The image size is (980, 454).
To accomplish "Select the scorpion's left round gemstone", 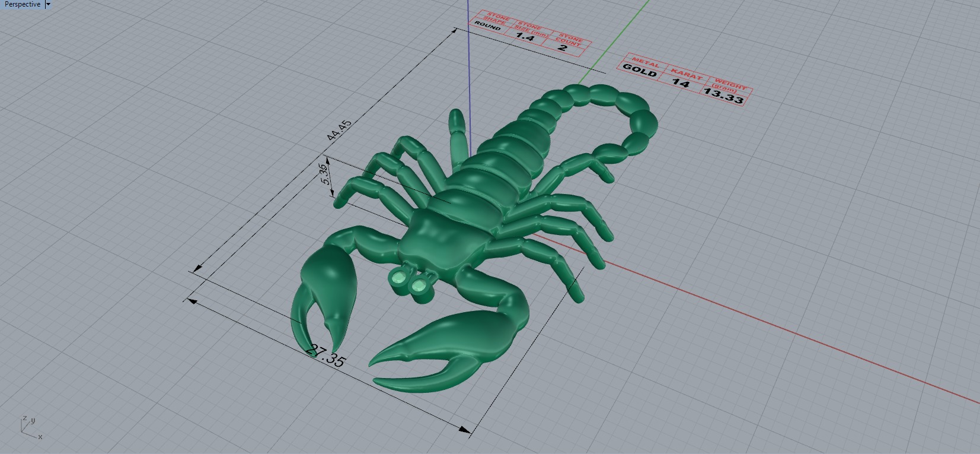I will point(399,277).
